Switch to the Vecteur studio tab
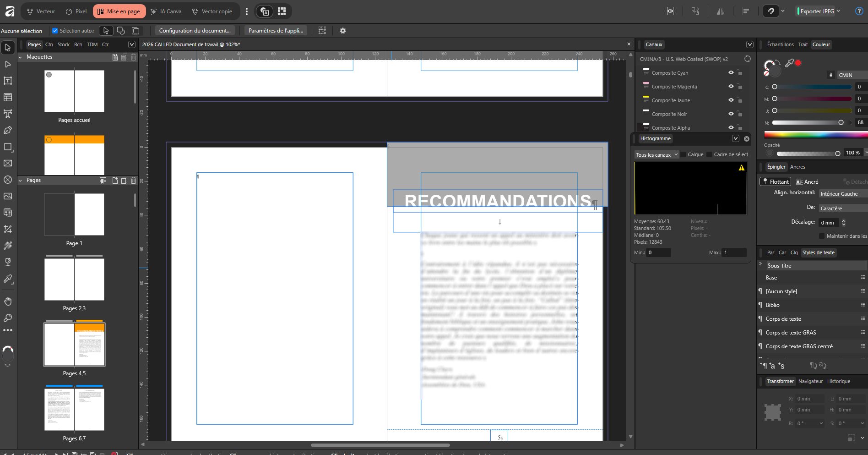 41,11
